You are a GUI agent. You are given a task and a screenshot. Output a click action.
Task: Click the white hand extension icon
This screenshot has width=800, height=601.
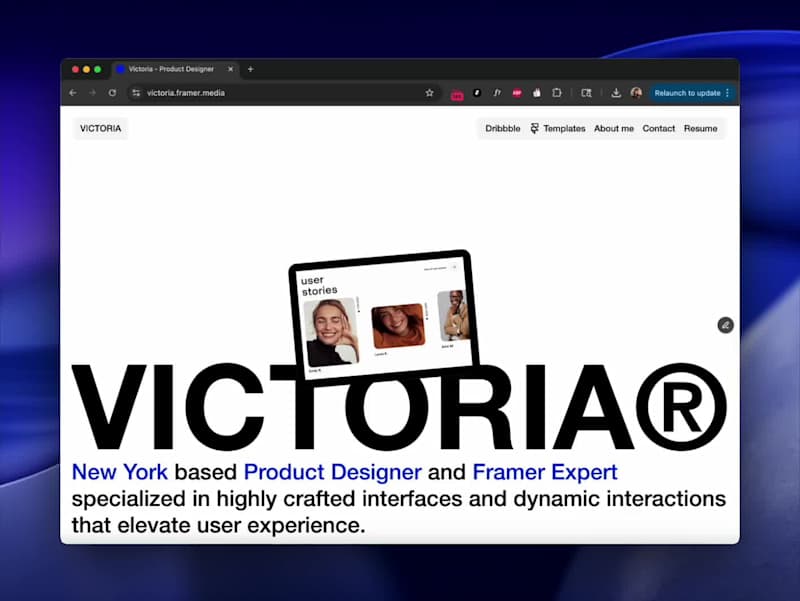(537, 93)
